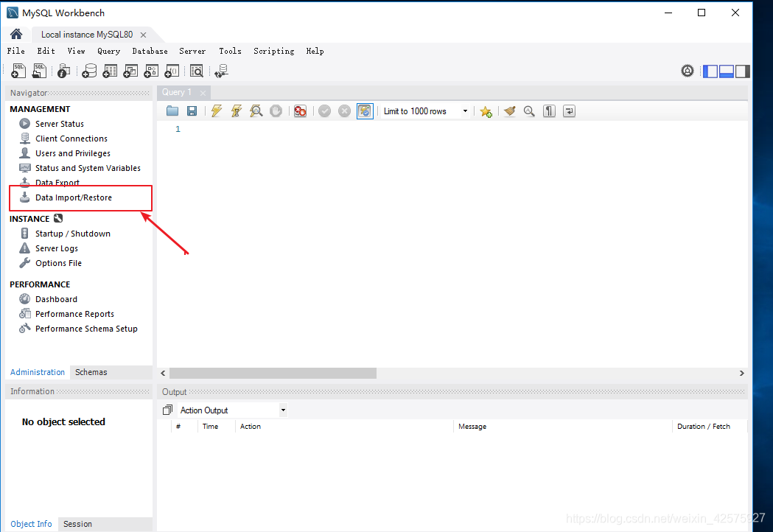Open the Server menu
The image size is (773, 532).
(192, 51)
